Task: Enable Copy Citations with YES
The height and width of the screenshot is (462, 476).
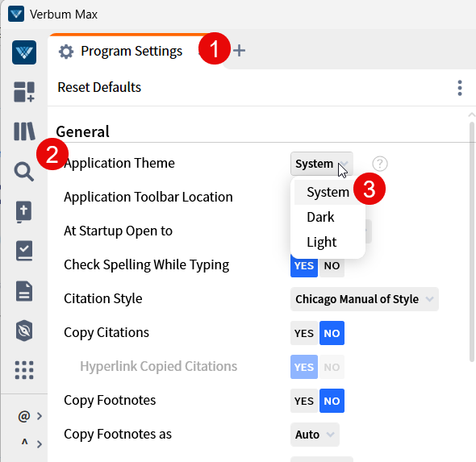Action: (304, 333)
